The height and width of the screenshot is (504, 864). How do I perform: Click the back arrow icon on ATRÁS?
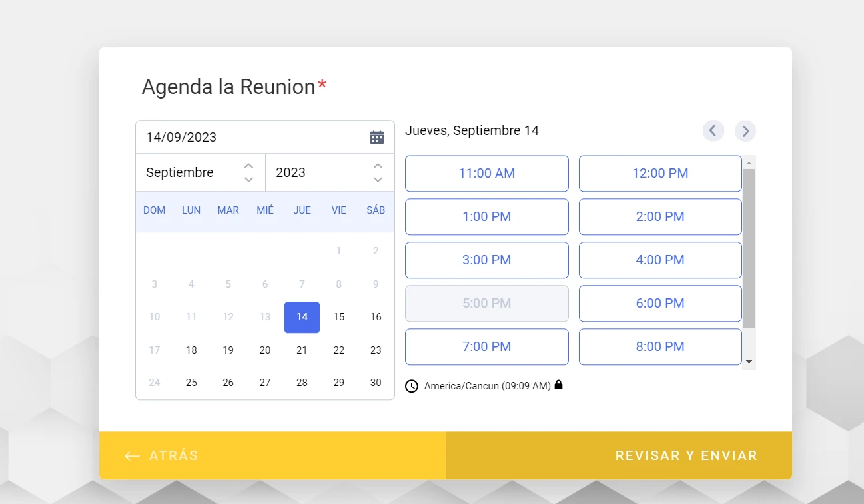pyautogui.click(x=131, y=455)
